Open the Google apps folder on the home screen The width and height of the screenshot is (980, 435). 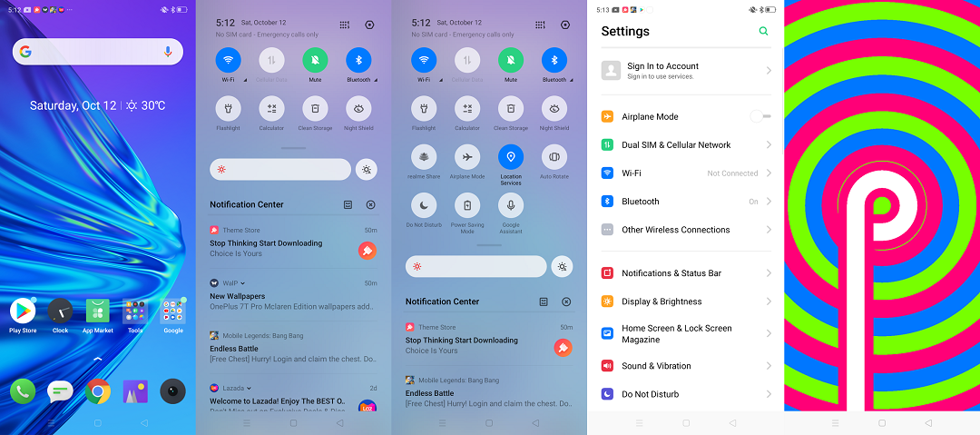tap(173, 311)
